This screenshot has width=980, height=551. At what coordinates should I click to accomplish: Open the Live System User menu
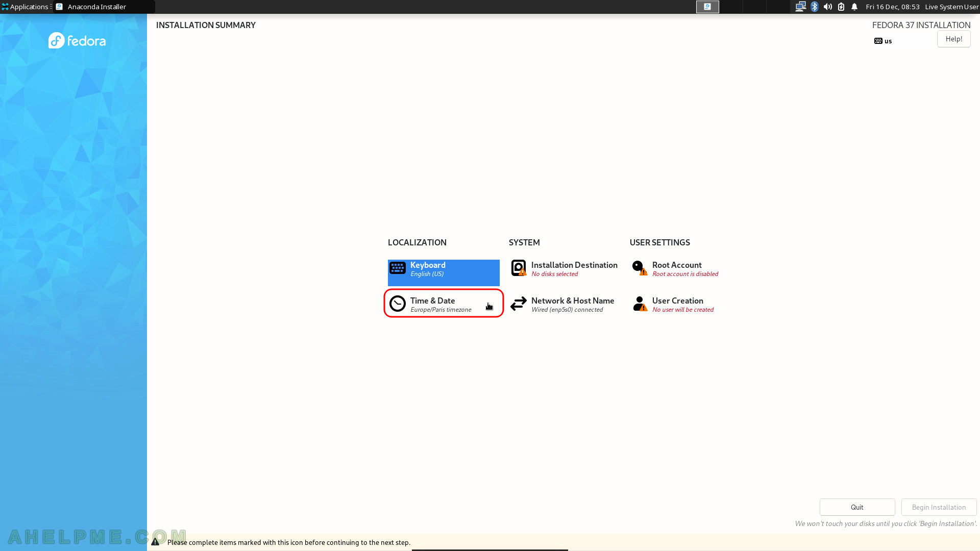951,7
